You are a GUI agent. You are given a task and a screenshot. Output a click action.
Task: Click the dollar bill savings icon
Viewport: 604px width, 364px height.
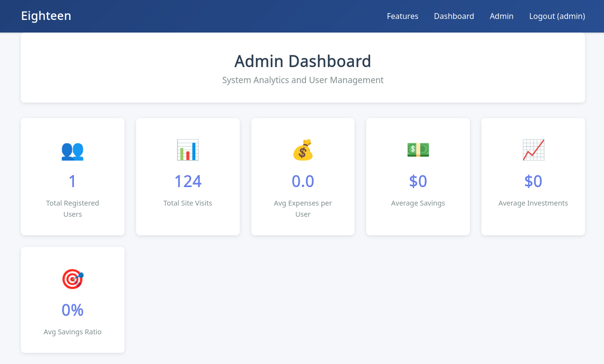(418, 150)
